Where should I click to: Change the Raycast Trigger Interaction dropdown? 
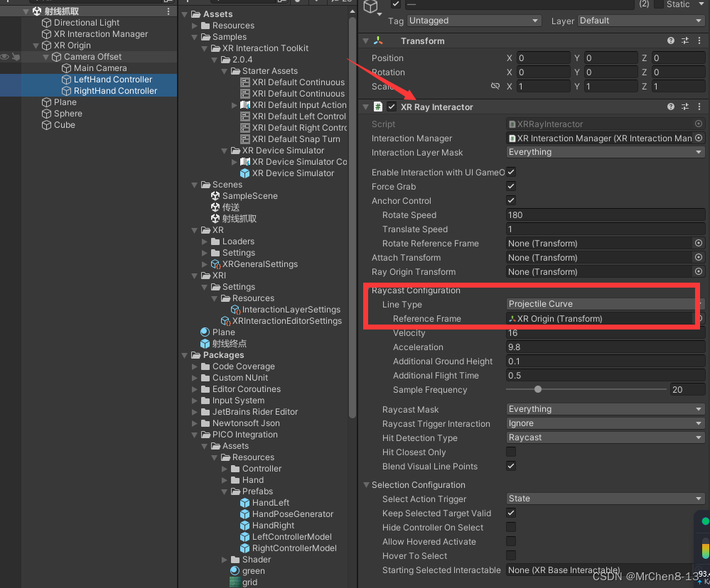tap(605, 423)
